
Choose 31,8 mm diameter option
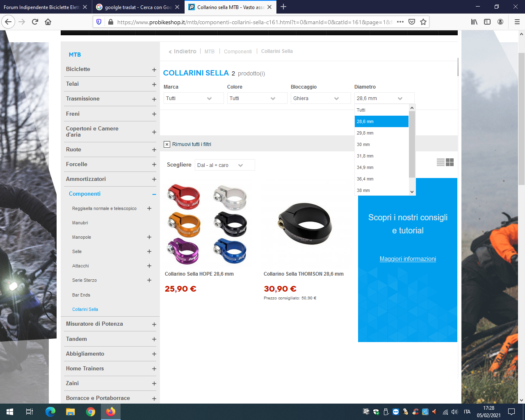click(381, 156)
